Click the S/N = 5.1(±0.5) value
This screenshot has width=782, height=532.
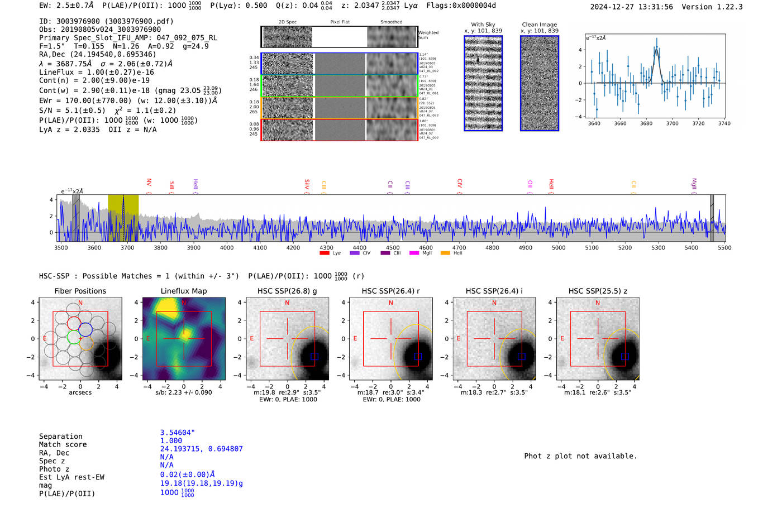pos(72,111)
